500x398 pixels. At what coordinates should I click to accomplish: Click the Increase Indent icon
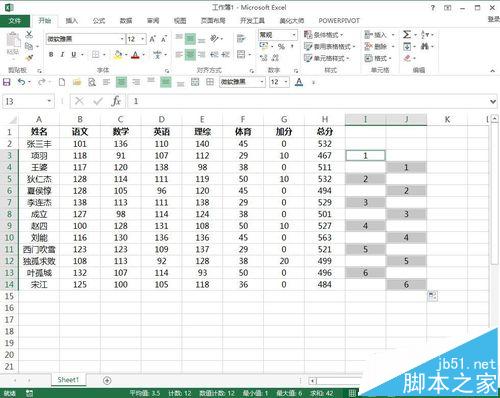point(225,54)
